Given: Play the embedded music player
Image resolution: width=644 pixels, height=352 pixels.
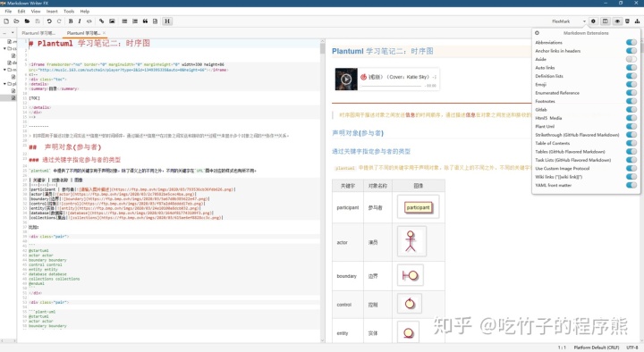Looking at the screenshot, I should (x=346, y=80).
